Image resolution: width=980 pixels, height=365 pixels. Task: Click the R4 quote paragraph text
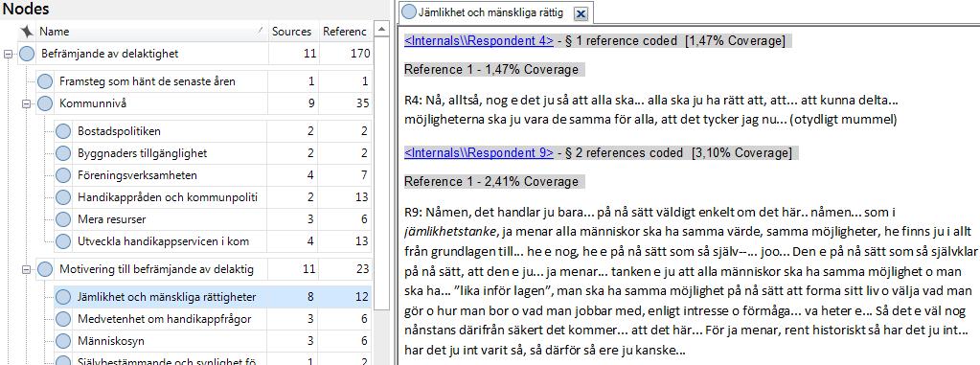pos(650,109)
